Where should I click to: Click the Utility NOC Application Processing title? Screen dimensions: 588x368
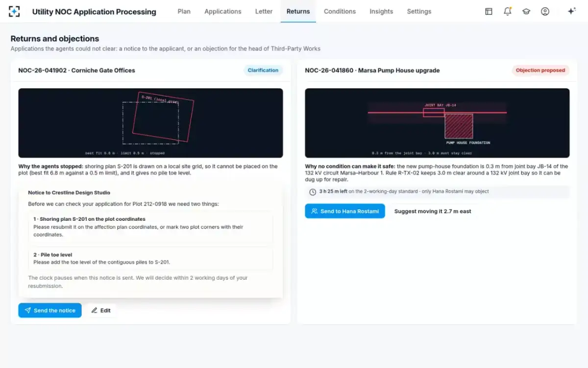pyautogui.click(x=94, y=11)
